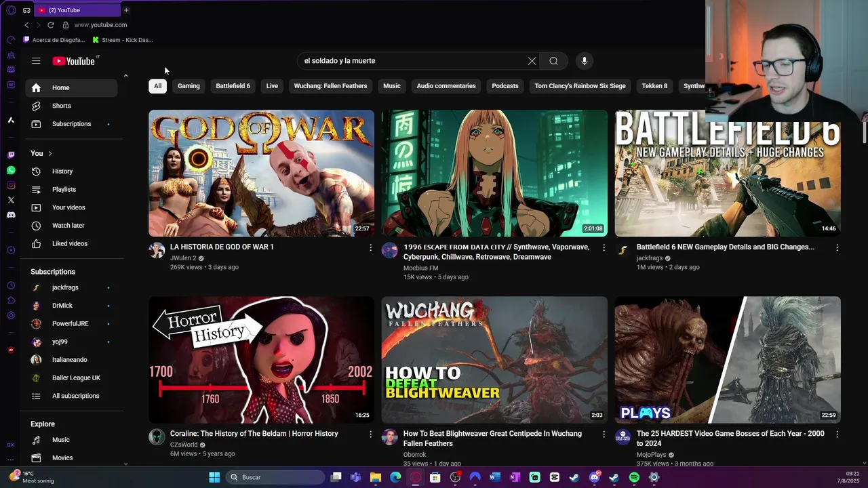The height and width of the screenshot is (488, 868).
Task: Select the Gaming filter chip
Action: (x=189, y=86)
